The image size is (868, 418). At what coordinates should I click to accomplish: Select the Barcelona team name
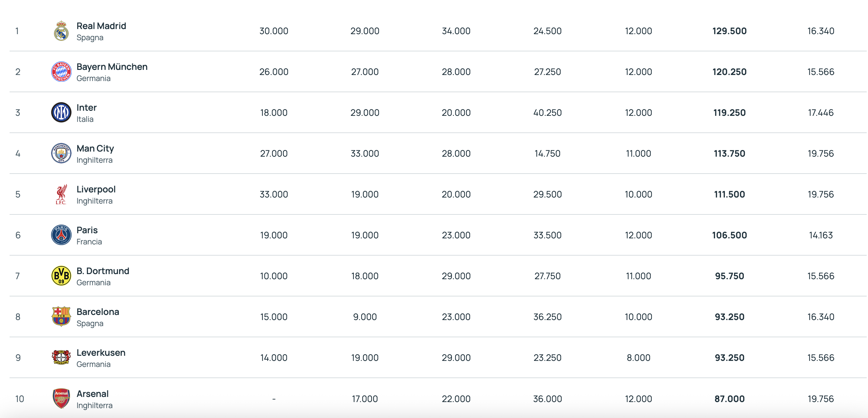98,312
